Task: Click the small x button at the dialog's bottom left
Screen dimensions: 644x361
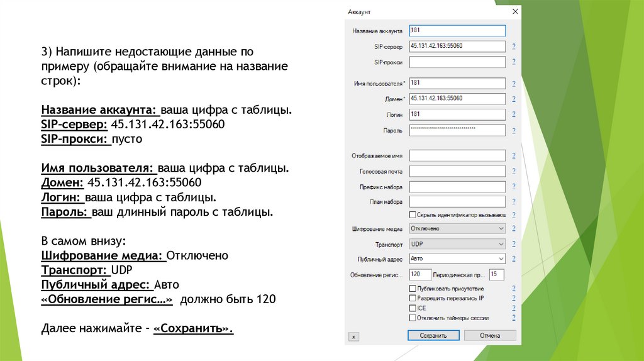Action: point(353,336)
